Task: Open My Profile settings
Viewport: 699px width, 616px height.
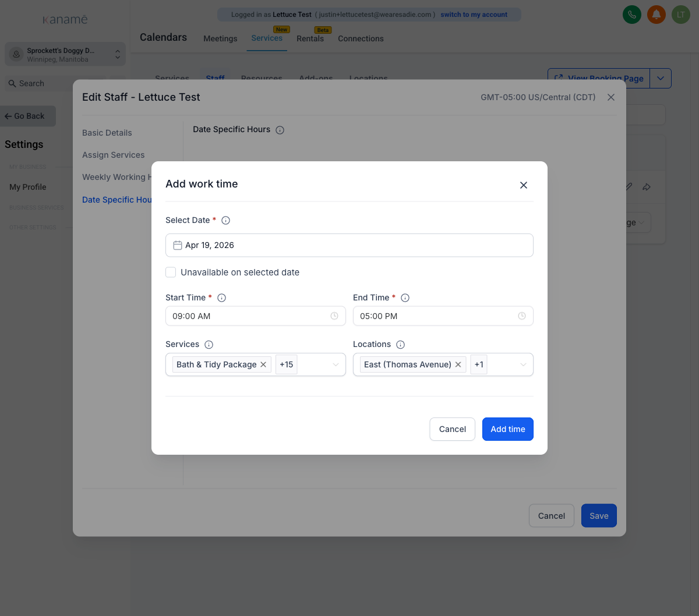Action: (x=28, y=187)
